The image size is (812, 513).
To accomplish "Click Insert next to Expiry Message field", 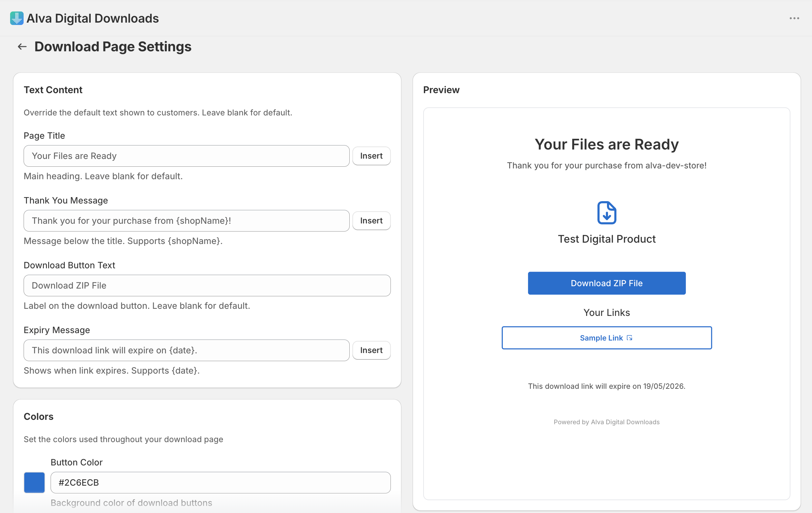I will click(371, 350).
